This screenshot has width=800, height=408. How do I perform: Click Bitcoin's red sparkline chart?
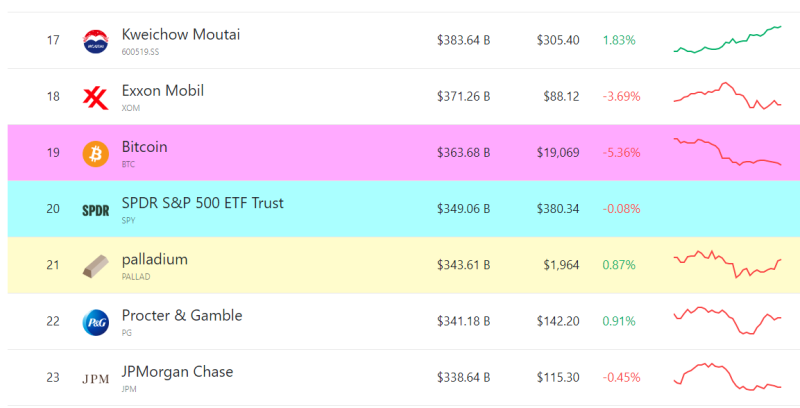728,152
